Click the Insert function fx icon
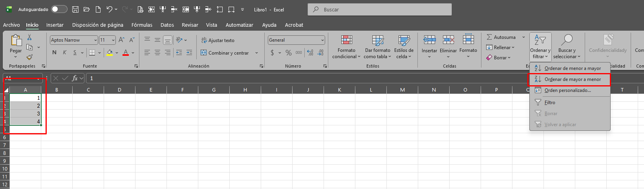The height and width of the screenshot is (189, 644). point(75,78)
